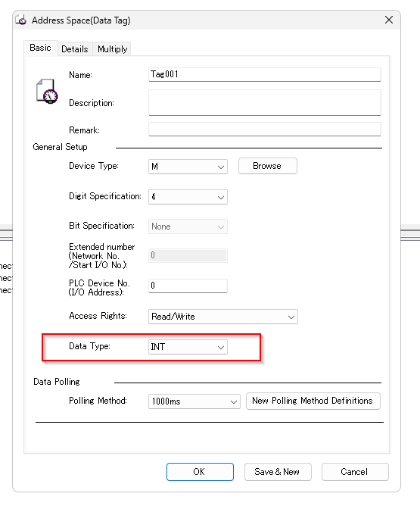Click the Save & New button
Image resolution: width=420 pixels, height=506 pixels.
(x=278, y=472)
